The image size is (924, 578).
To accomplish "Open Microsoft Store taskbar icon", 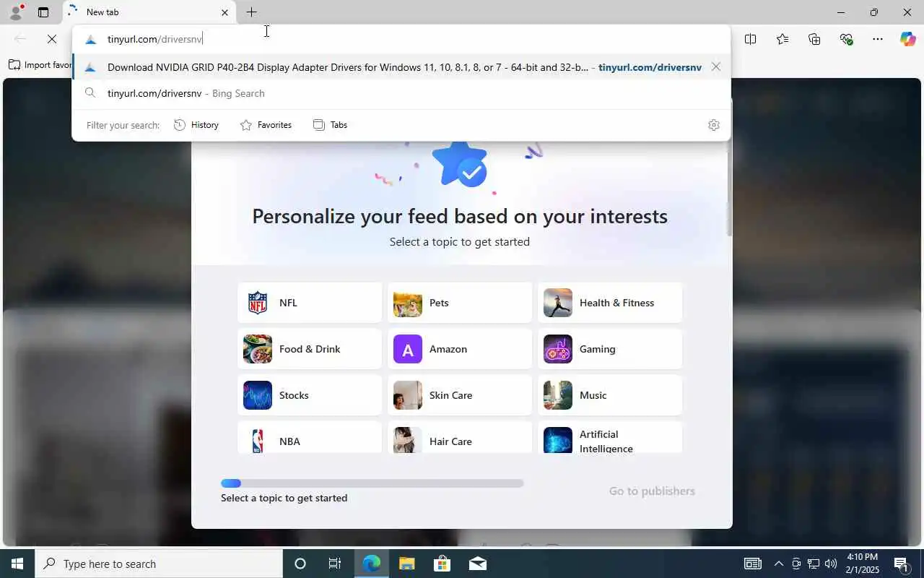I will click(443, 564).
